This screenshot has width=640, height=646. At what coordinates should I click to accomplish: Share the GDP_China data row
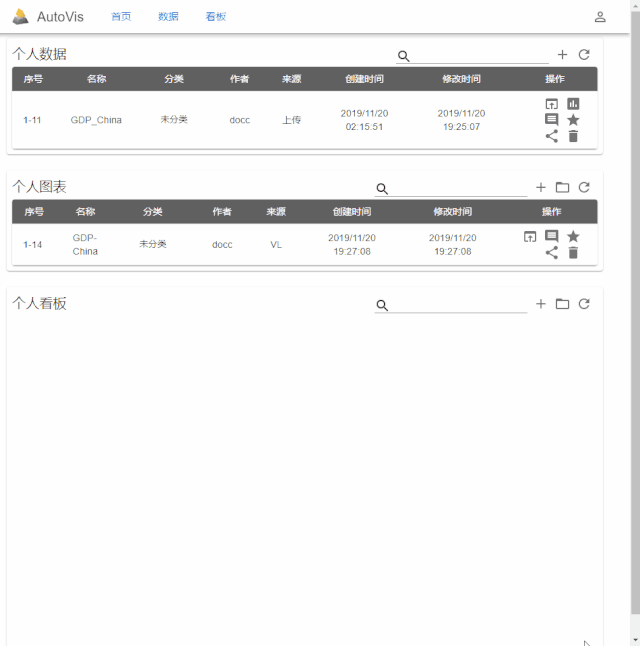(x=551, y=136)
